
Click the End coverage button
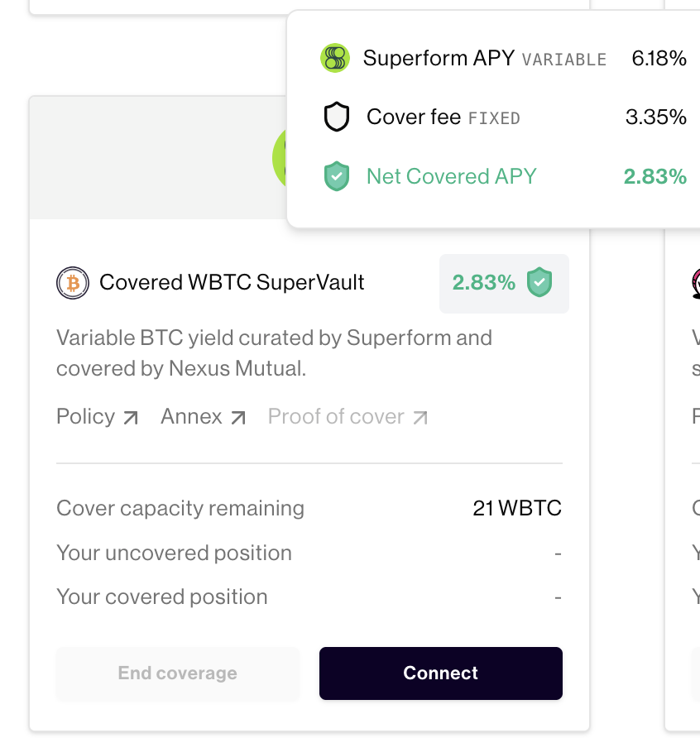pyautogui.click(x=178, y=673)
